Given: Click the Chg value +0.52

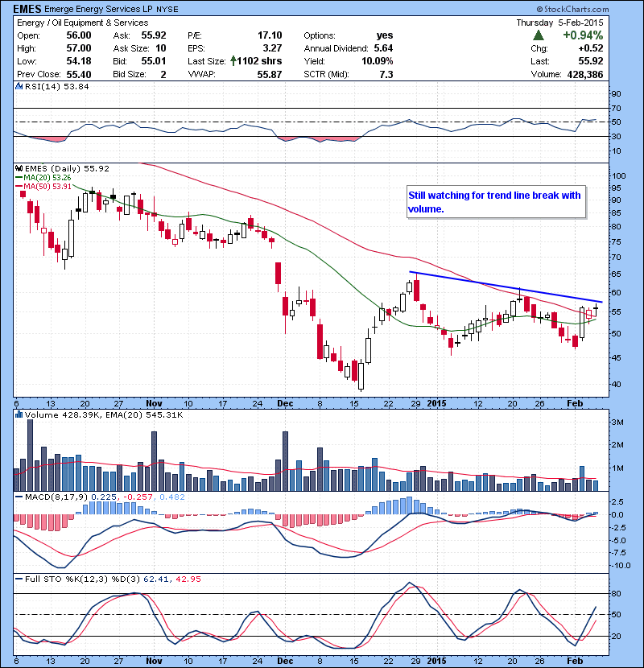Looking at the screenshot, I should [591, 48].
